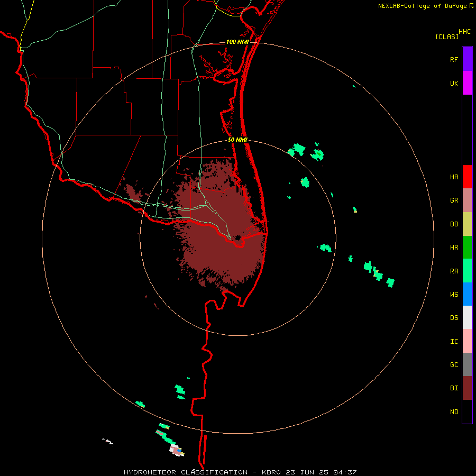Click the "GC" legend label
The height and width of the screenshot is (476, 476).
click(x=454, y=364)
